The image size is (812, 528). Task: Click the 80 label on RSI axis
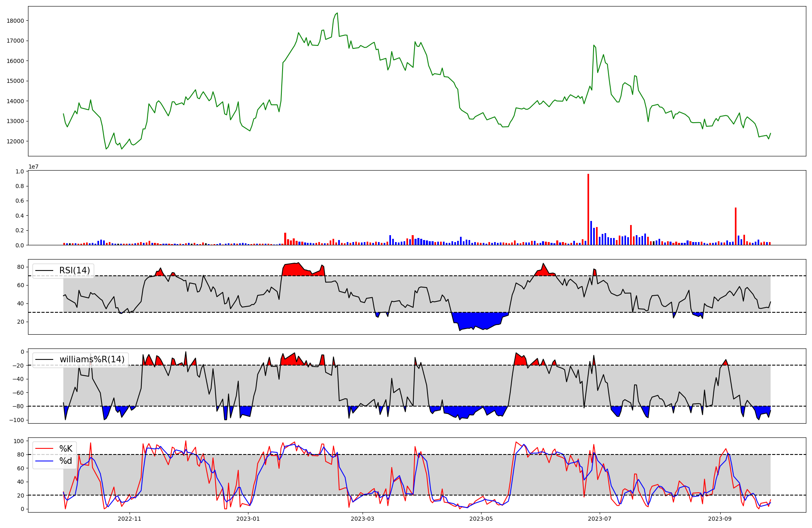(x=20, y=267)
